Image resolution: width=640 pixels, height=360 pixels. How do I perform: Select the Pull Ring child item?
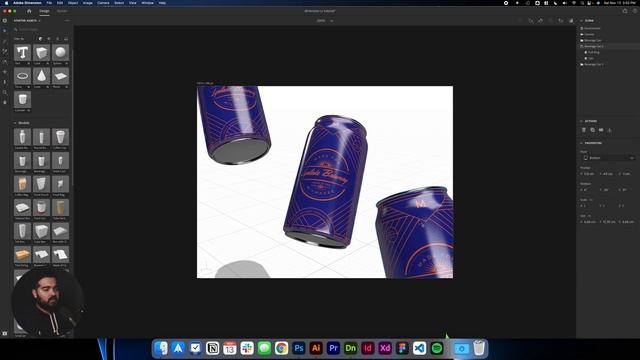(594, 52)
